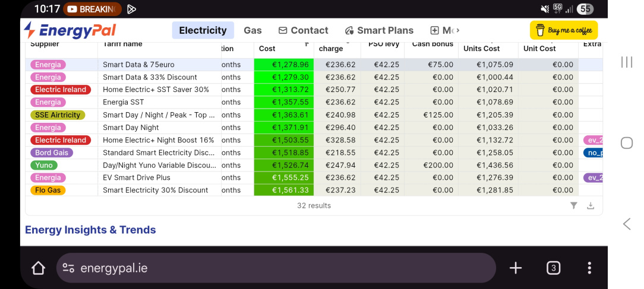Open Smart Plans page

[x=379, y=30]
